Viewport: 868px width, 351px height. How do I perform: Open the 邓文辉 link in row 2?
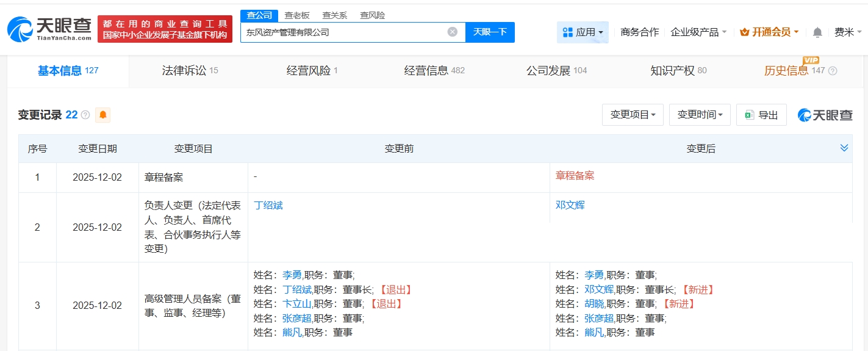[x=570, y=205]
